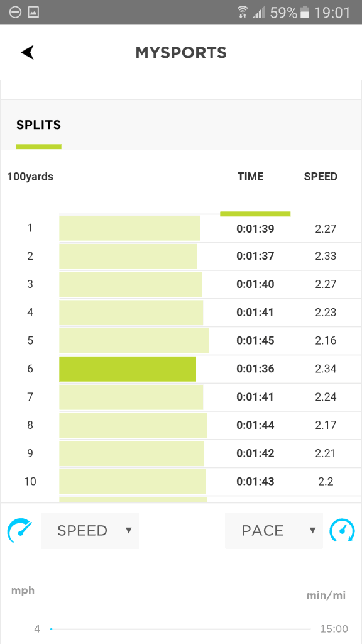Tap the blue speedometer icon beside SPEED
Screen dimensions: 362x644
[19, 531]
